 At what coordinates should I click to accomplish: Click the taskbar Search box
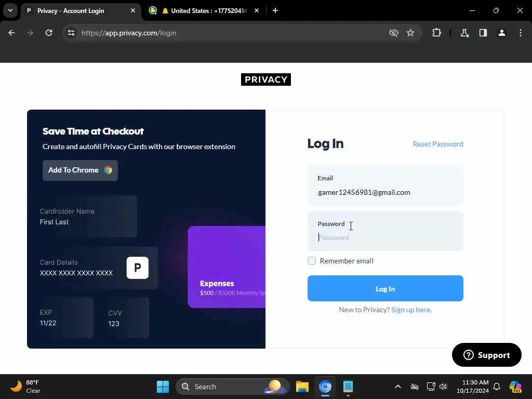coord(232,387)
